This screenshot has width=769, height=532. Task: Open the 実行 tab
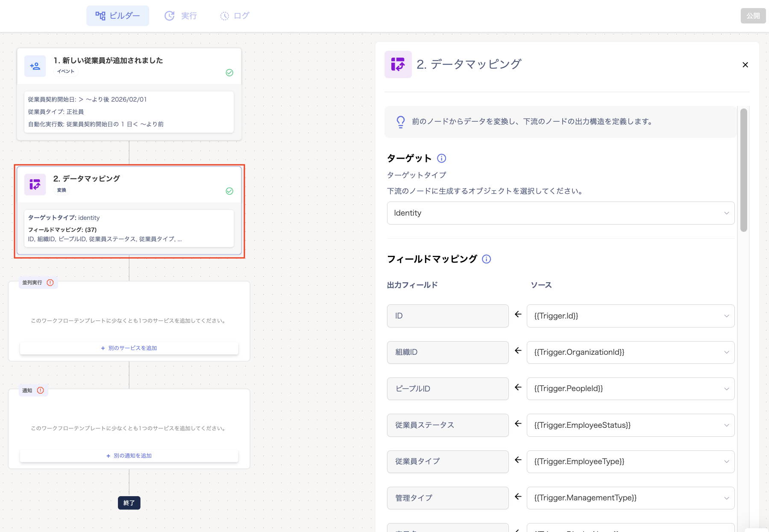pyautogui.click(x=181, y=16)
